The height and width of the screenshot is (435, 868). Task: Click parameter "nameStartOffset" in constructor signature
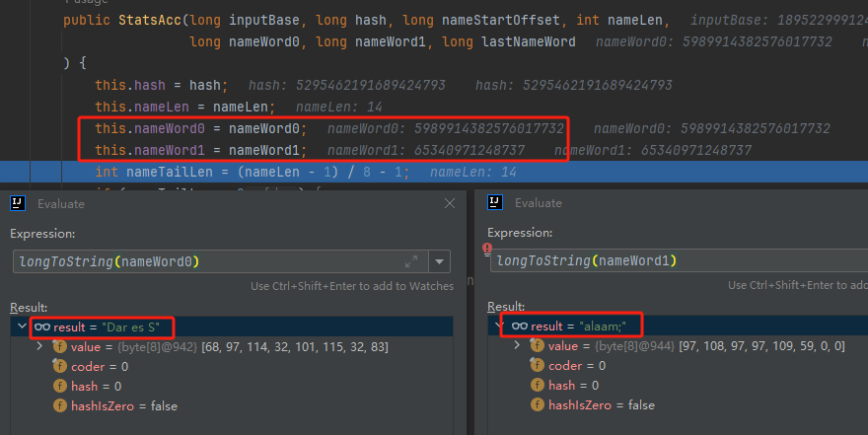tap(500, 21)
